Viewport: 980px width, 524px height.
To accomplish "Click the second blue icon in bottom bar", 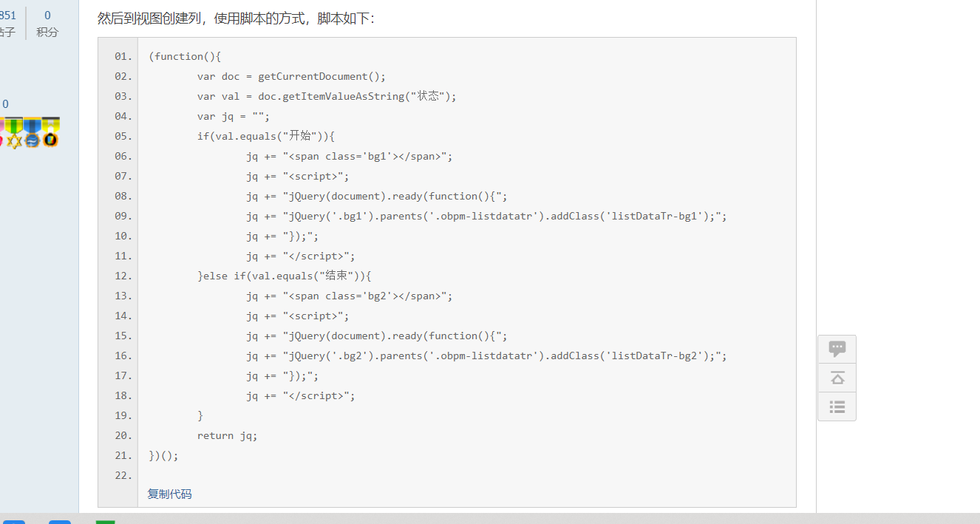I will (x=60, y=522).
